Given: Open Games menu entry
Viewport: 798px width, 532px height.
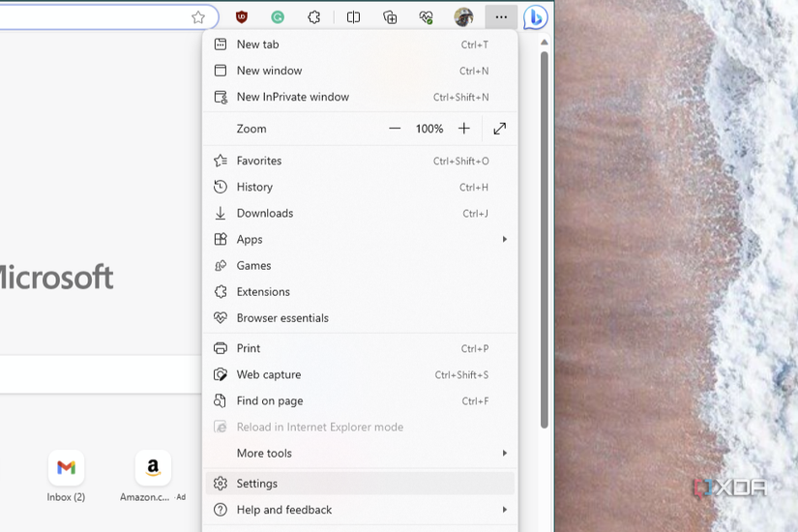Looking at the screenshot, I should pyautogui.click(x=361, y=266).
